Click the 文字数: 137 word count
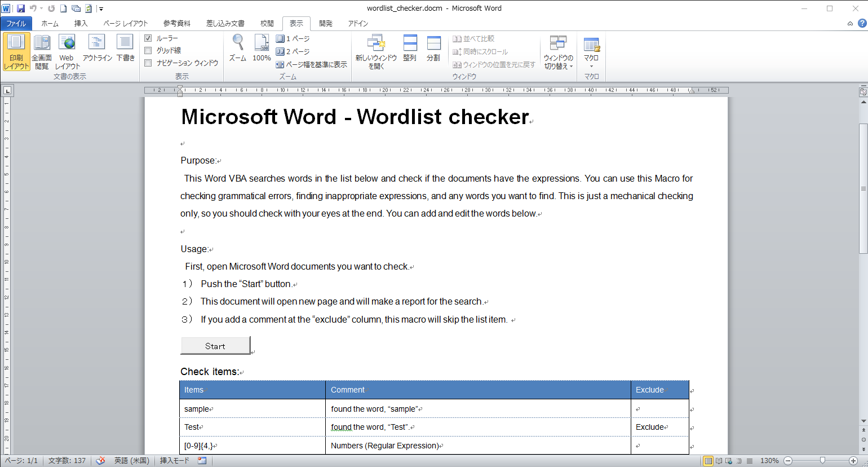 (67, 461)
